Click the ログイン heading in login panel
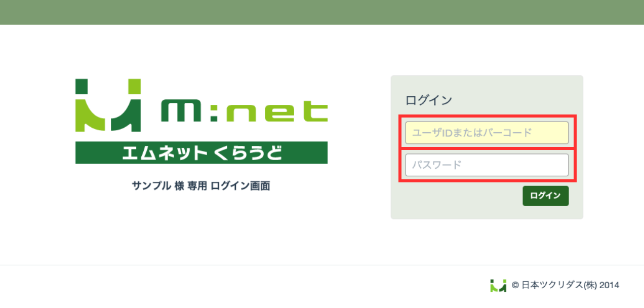This screenshot has height=308, width=644. click(429, 100)
